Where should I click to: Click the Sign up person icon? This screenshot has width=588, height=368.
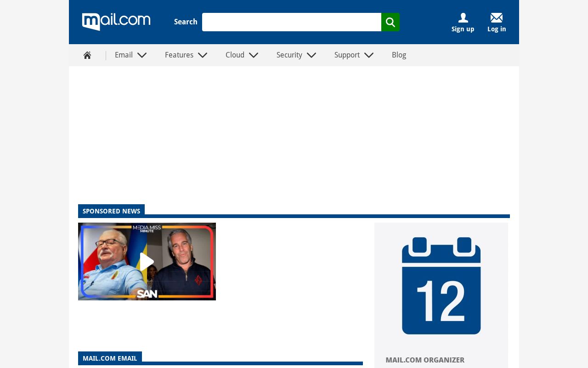463,18
